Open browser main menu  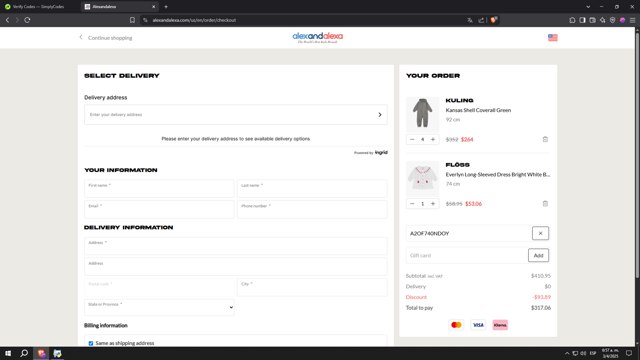(632, 20)
